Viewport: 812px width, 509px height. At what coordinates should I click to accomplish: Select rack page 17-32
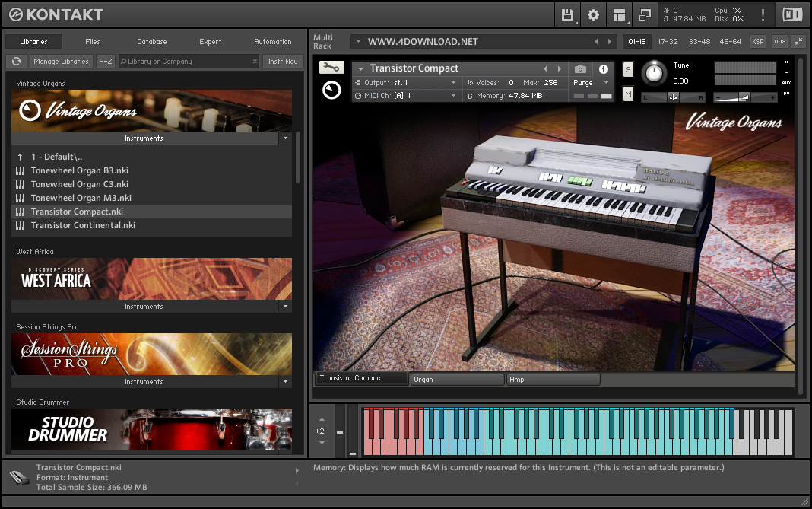pos(668,42)
